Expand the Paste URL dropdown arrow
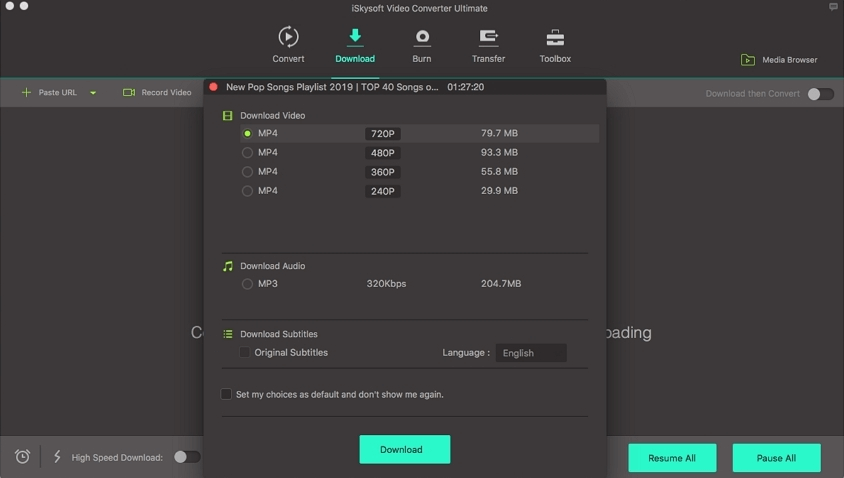Viewport: 844px width, 478px height. [x=93, y=93]
